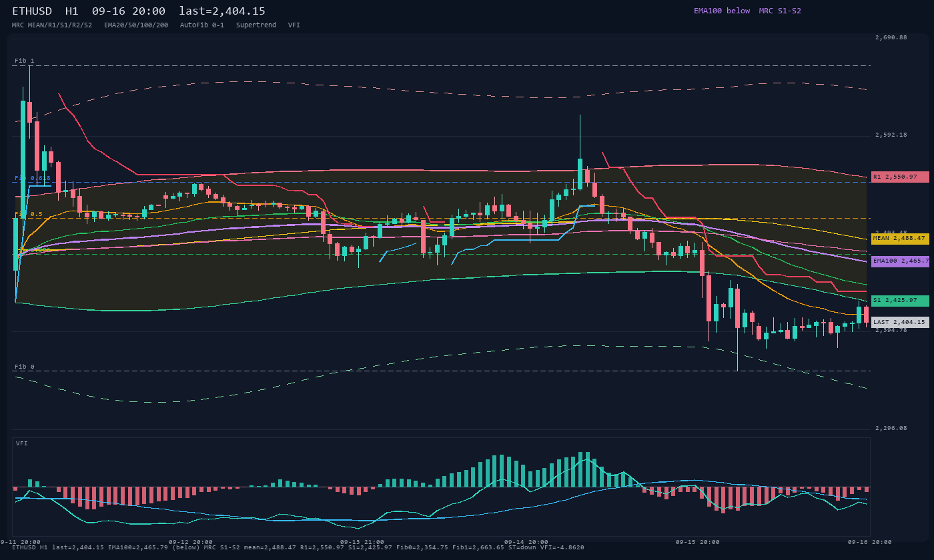Click the 2,592.18 price axis label
The image size is (934, 560).
pos(891,135)
